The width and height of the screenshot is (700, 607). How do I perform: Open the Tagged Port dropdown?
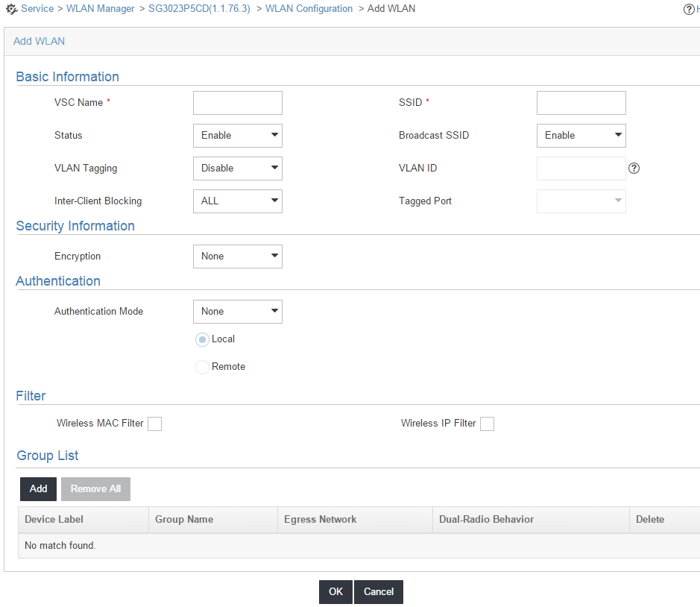(x=581, y=201)
